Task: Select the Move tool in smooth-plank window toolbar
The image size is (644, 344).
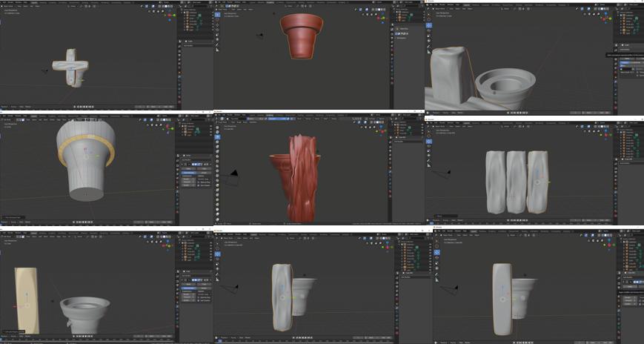Action: (x=436, y=252)
